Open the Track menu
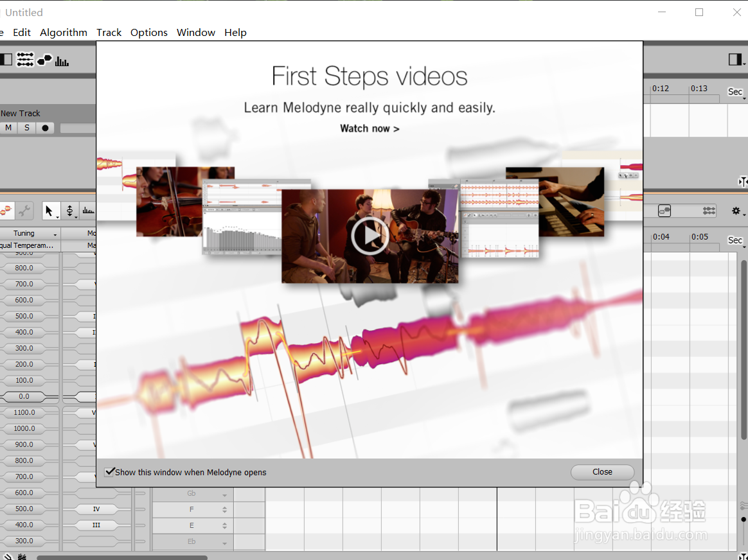748x560 pixels. 109,32
